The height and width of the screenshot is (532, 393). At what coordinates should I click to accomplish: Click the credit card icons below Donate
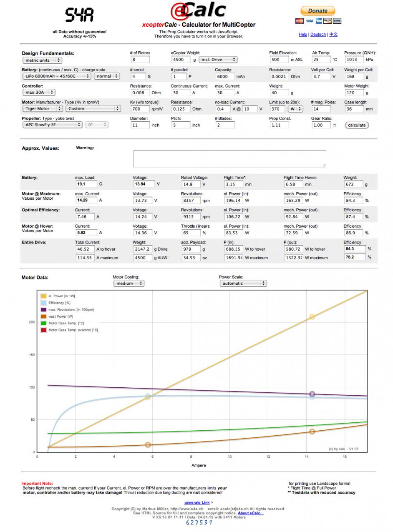click(x=318, y=21)
